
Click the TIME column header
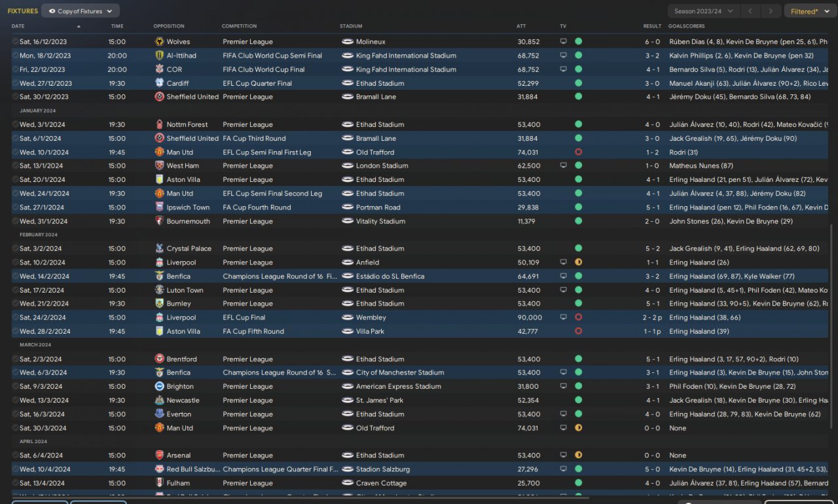117,26
